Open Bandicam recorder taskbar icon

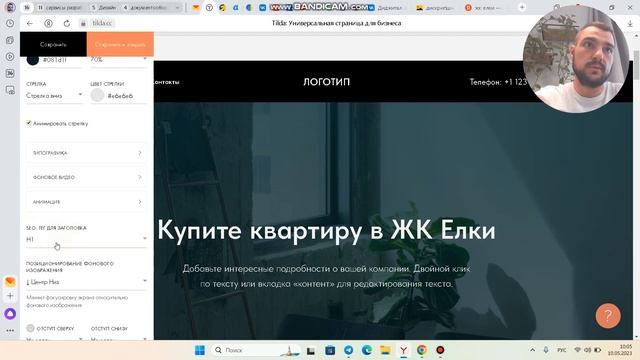pos(440,350)
